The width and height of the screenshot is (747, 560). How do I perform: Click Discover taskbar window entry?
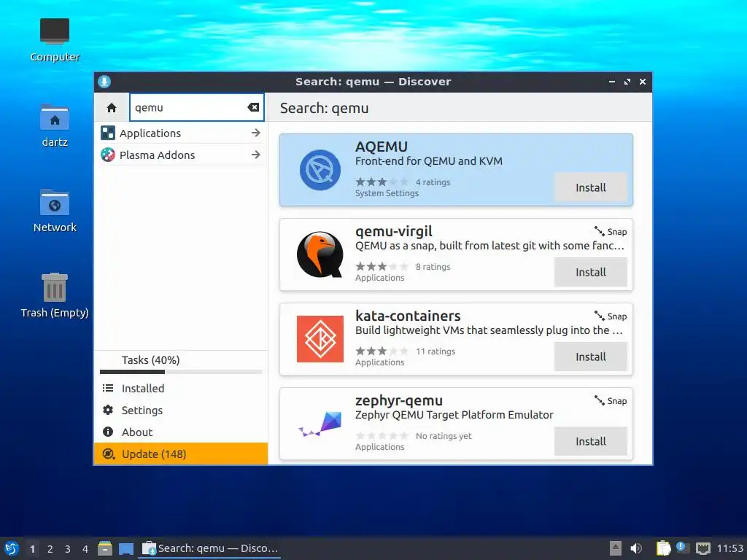pyautogui.click(x=209, y=548)
